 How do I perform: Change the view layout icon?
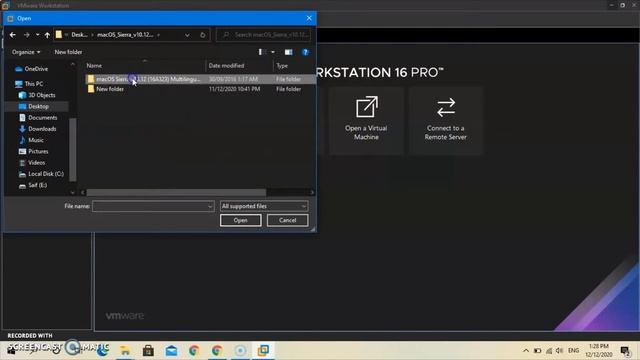[261, 52]
